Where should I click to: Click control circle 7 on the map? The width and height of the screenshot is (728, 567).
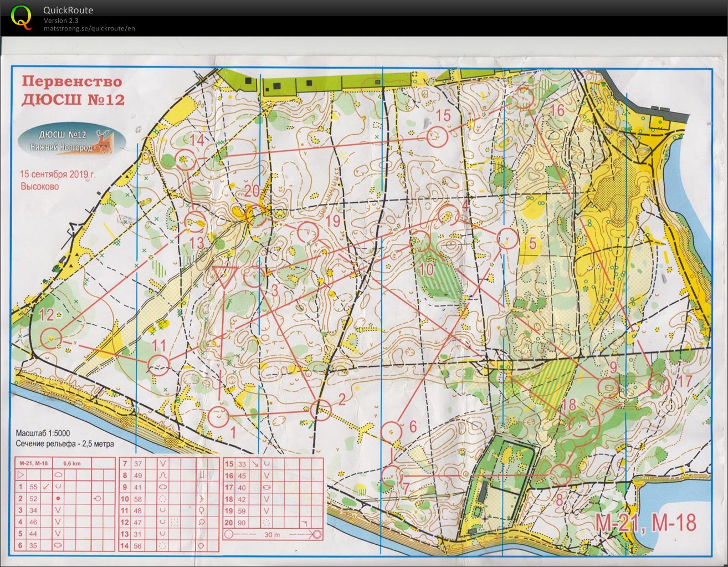pyautogui.click(x=391, y=475)
